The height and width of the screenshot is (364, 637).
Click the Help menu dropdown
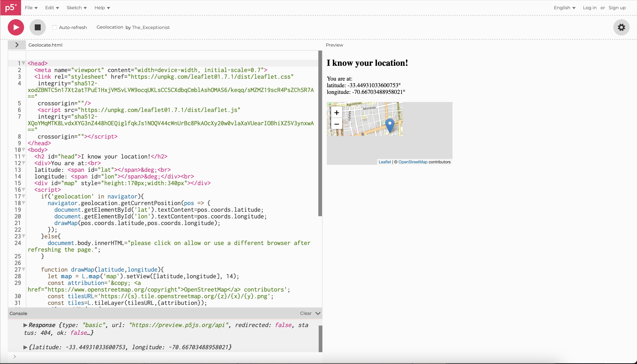[101, 7]
